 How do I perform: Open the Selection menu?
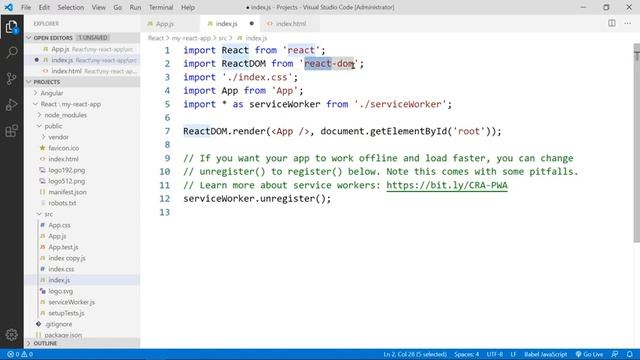(71, 7)
